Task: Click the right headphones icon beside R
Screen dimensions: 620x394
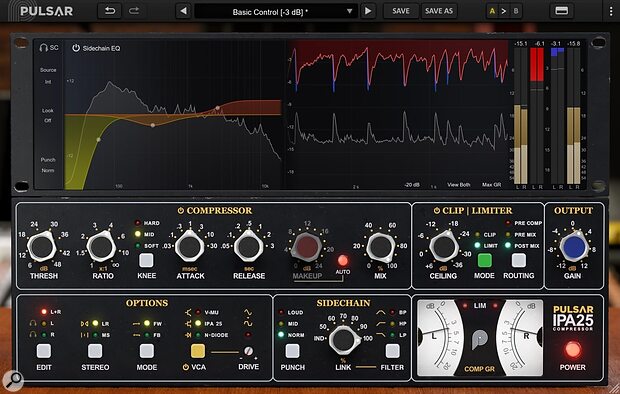Action: pos(33,335)
